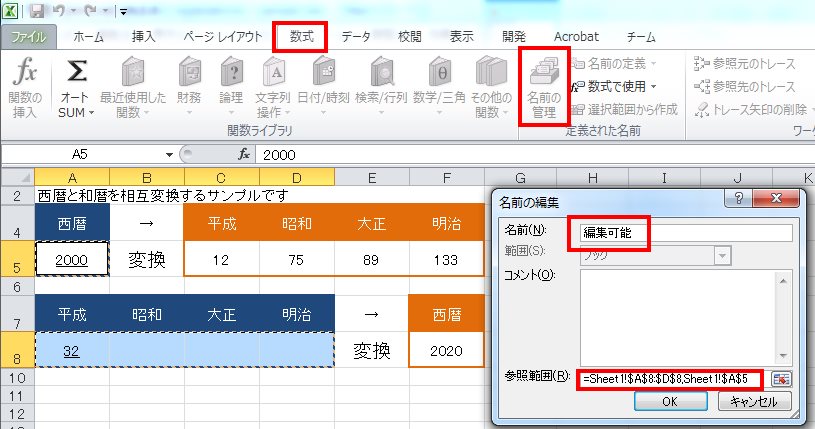815x429 pixels.
Task: Switch to the データ ribbon tab
Action: (356, 37)
